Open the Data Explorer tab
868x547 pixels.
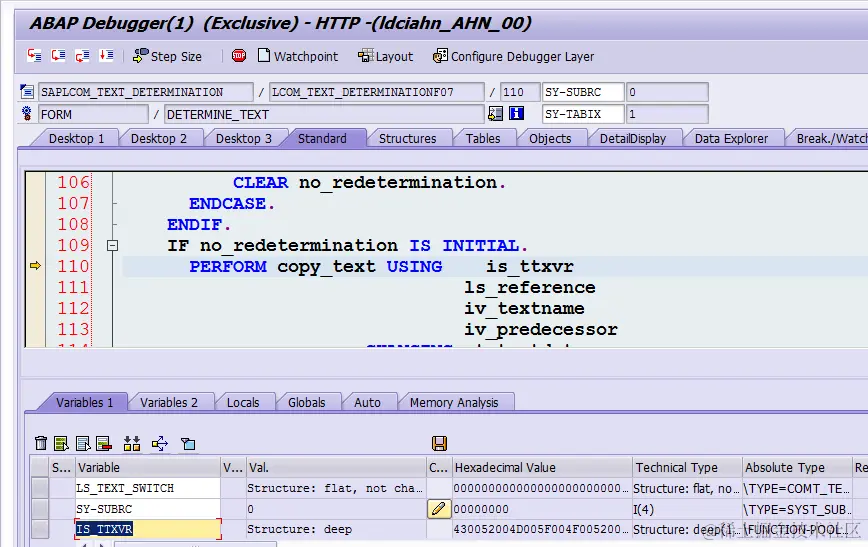point(731,138)
